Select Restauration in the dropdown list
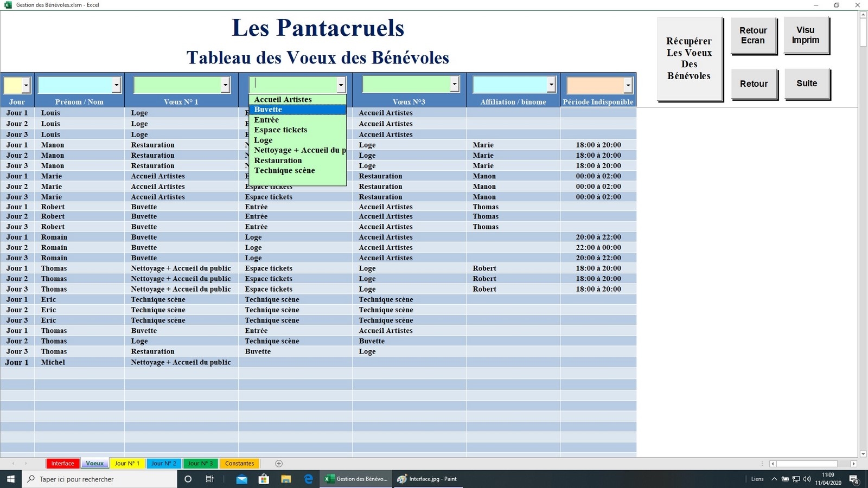The width and height of the screenshot is (868, 488). [297, 160]
